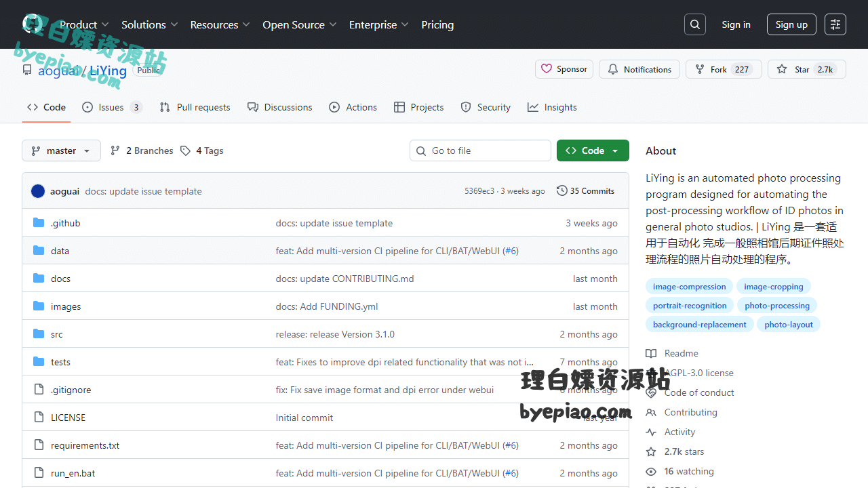Open the Readme link in About

point(672,353)
